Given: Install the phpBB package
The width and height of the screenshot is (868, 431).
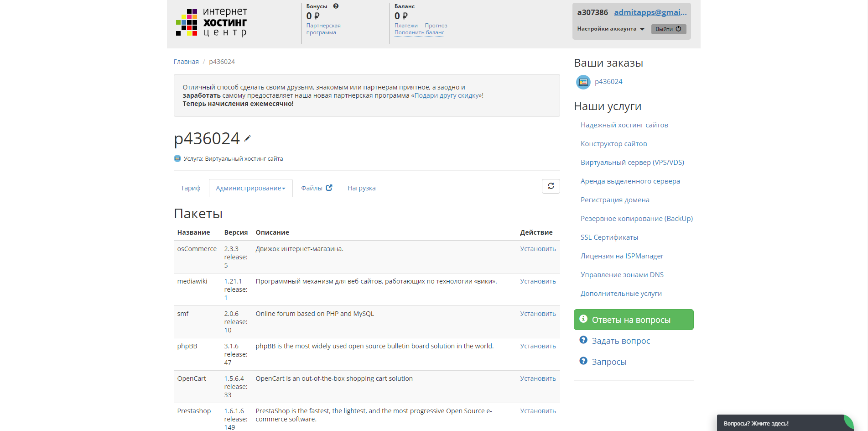Looking at the screenshot, I should [x=538, y=346].
